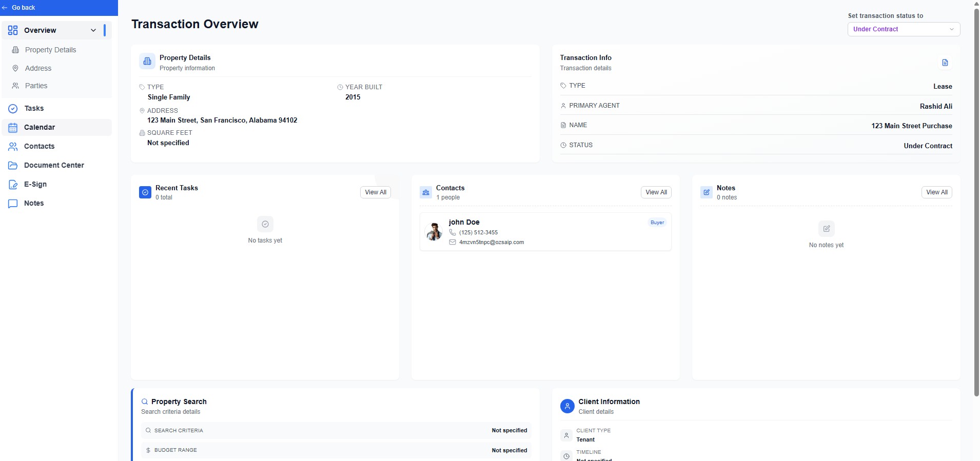980x461 pixels.
Task: Navigate to Tasks in the sidebar
Action: tap(56, 108)
